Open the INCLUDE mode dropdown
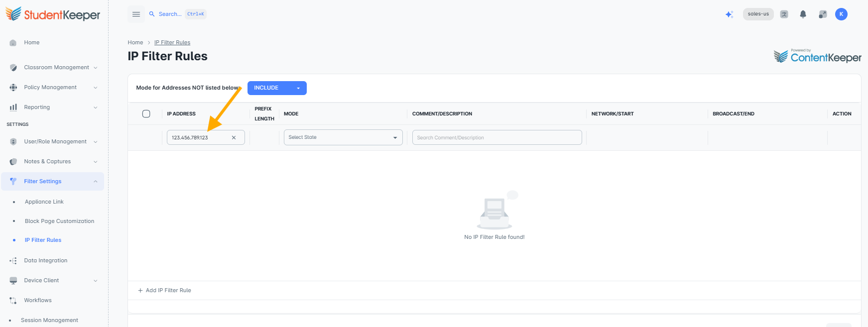Screen dimensions: 868x327 tap(277, 88)
